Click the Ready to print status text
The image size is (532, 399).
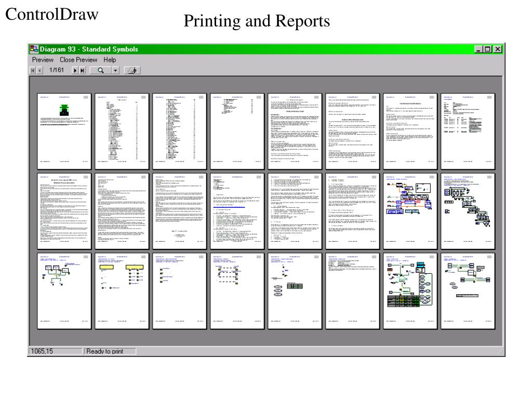(105, 351)
